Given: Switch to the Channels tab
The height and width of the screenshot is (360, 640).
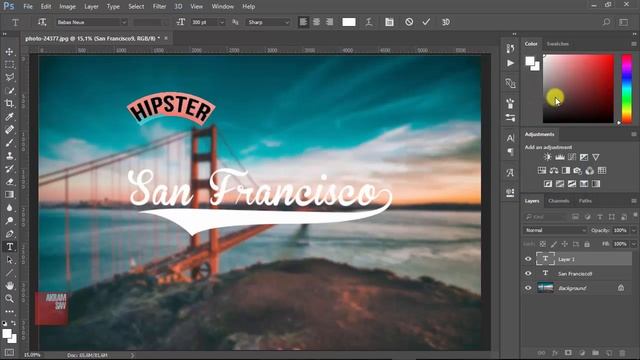Looking at the screenshot, I should (559, 201).
